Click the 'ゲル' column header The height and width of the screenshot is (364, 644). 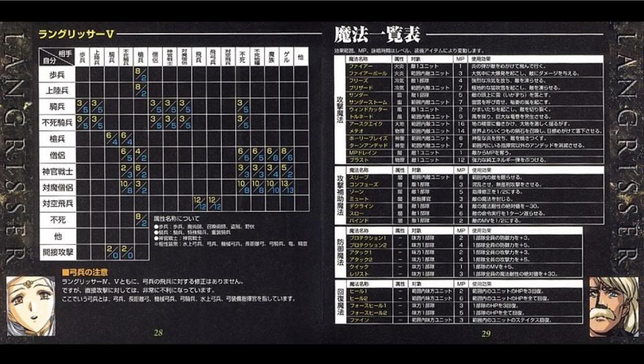click(x=286, y=57)
